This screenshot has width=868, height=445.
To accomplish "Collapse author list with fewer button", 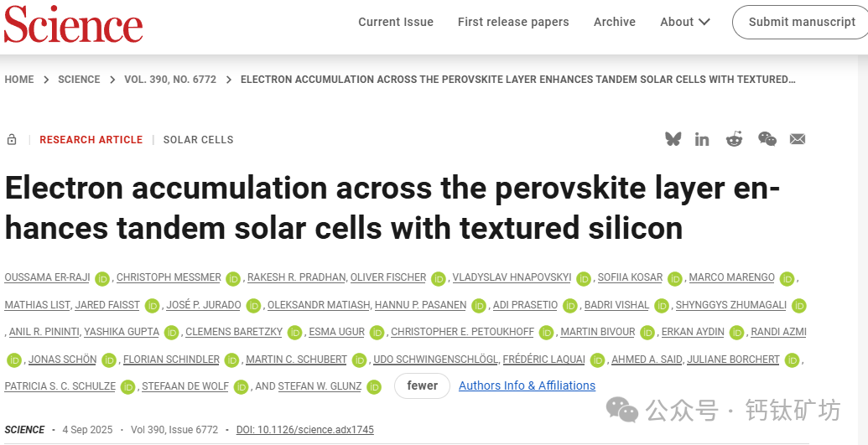I will coord(422,385).
